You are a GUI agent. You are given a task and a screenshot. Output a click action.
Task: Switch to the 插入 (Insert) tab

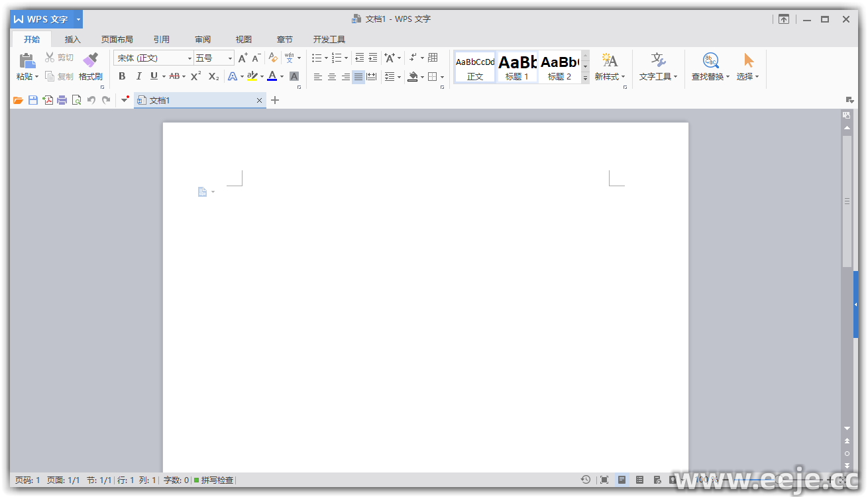[72, 39]
